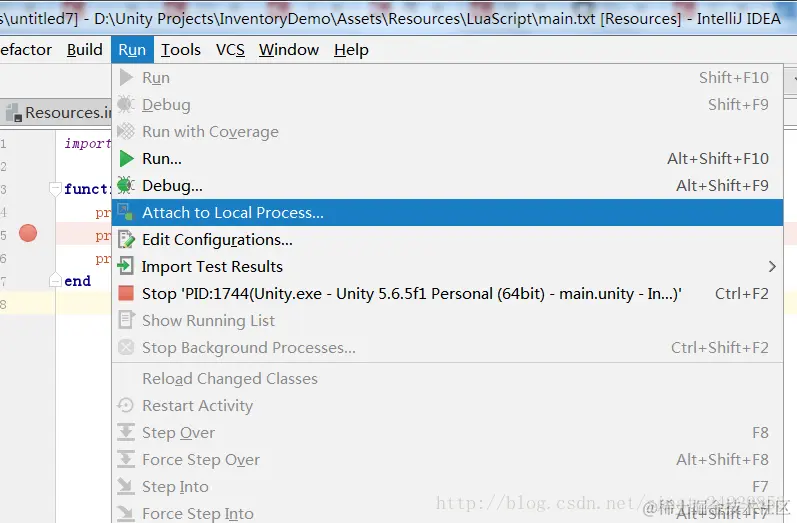
Task: Click the 'funct' keyword on line 3
Action: (x=87, y=189)
